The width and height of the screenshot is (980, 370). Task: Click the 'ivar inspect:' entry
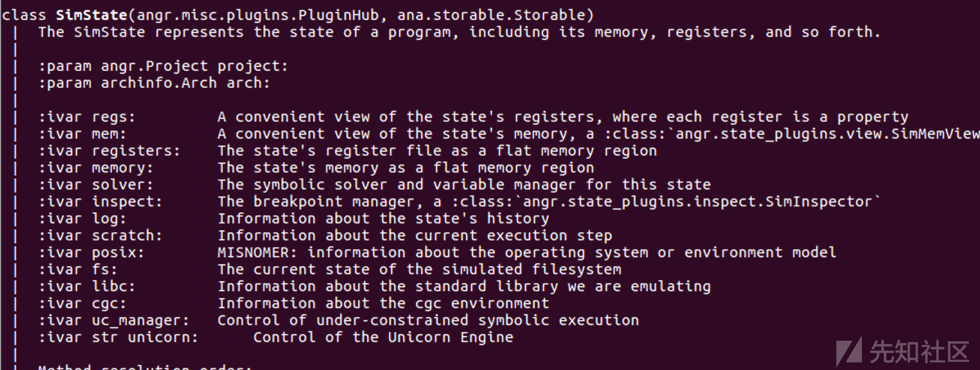point(100,202)
